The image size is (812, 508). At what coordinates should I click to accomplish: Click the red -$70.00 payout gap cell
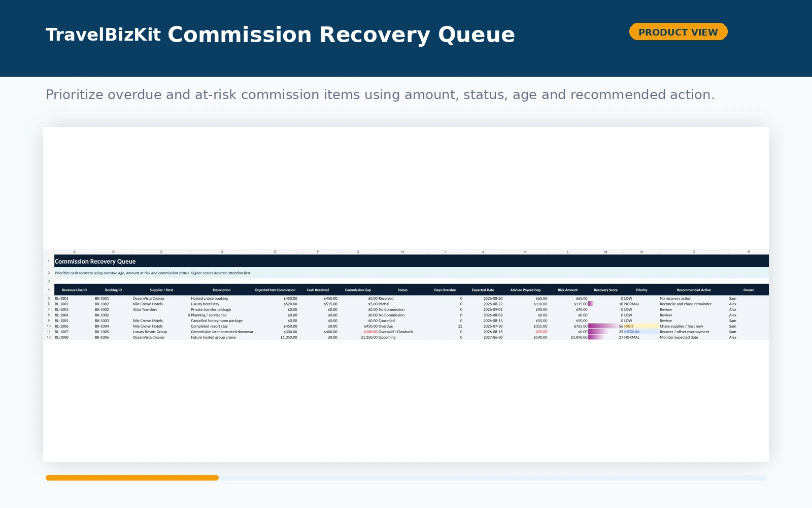click(525, 332)
